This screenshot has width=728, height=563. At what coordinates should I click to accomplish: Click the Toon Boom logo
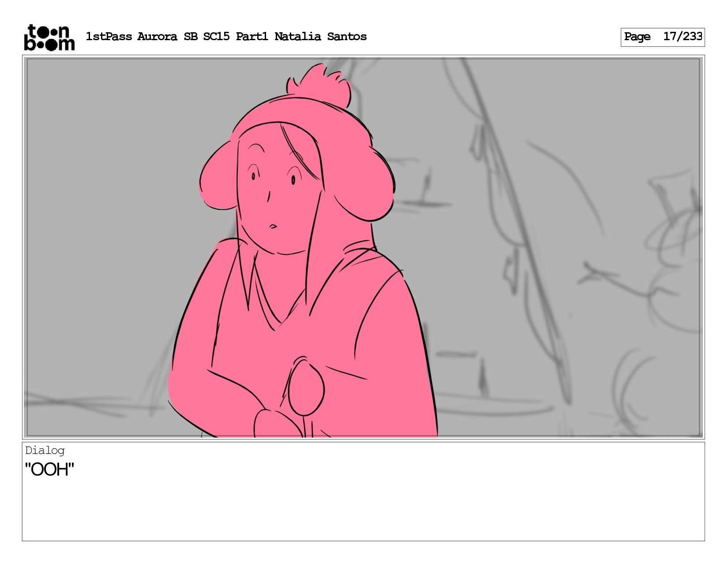click(49, 37)
